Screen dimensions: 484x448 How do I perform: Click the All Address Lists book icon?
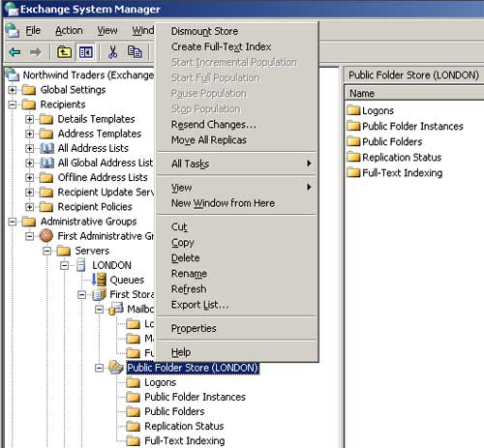[46, 148]
